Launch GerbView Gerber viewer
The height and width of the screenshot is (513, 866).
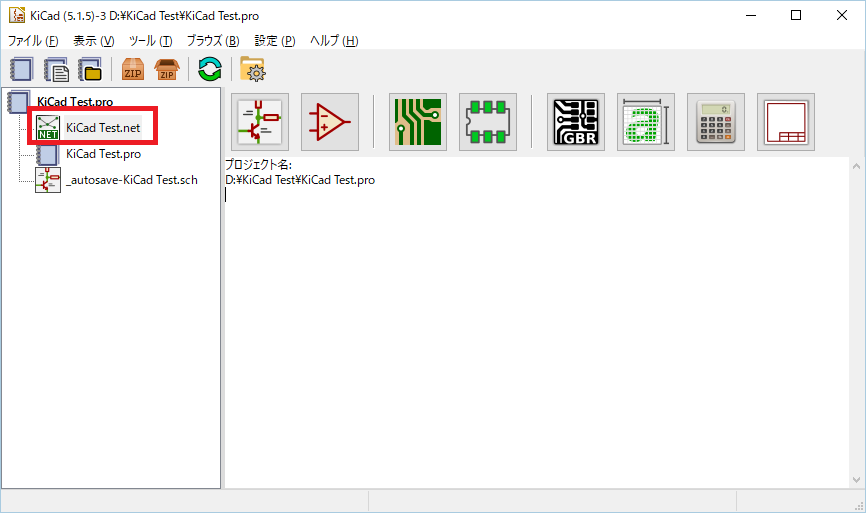coord(575,122)
